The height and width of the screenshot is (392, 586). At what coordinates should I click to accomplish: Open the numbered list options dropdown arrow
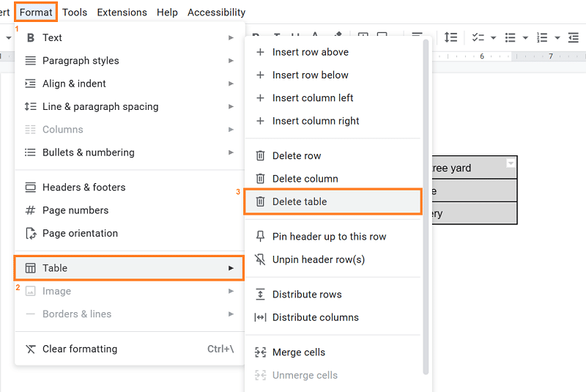point(557,37)
